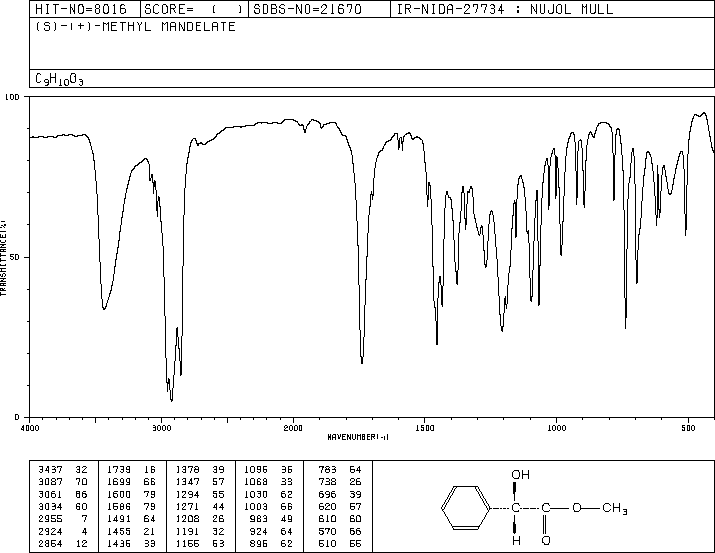The image size is (715, 553).
Task: Click the SCORE= header cell
Action: 194,10
